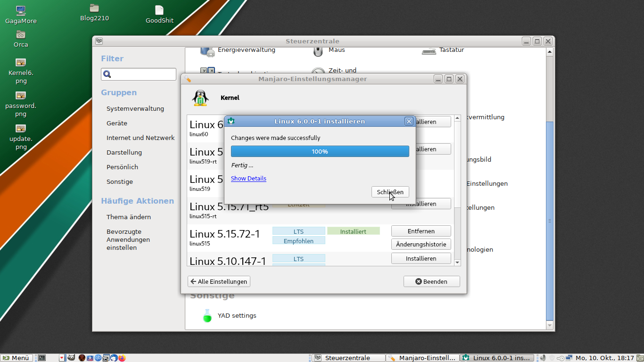This screenshot has height=362, width=644.
Task: Launch Firefox from the taskbar
Action: click(x=122, y=358)
